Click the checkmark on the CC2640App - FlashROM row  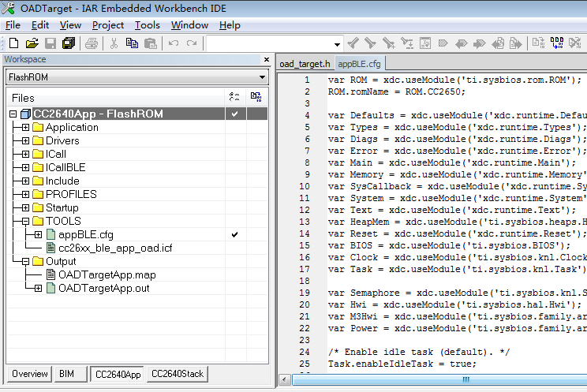click(x=235, y=114)
